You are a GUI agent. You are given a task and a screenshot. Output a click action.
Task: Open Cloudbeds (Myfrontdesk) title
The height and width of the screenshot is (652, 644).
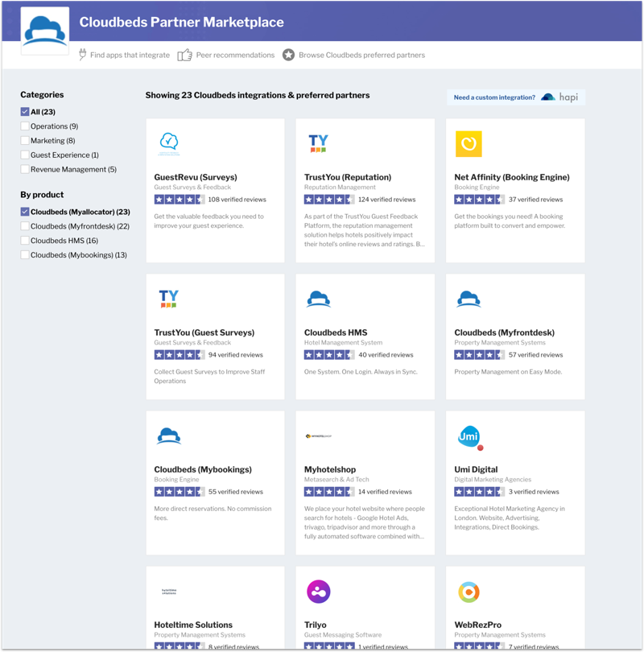pos(504,332)
